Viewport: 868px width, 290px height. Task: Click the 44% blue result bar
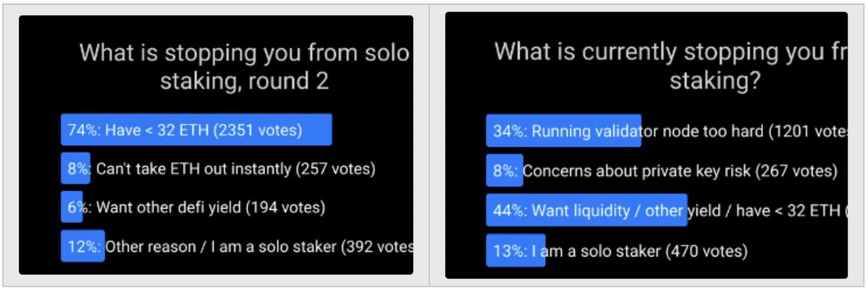tap(587, 210)
